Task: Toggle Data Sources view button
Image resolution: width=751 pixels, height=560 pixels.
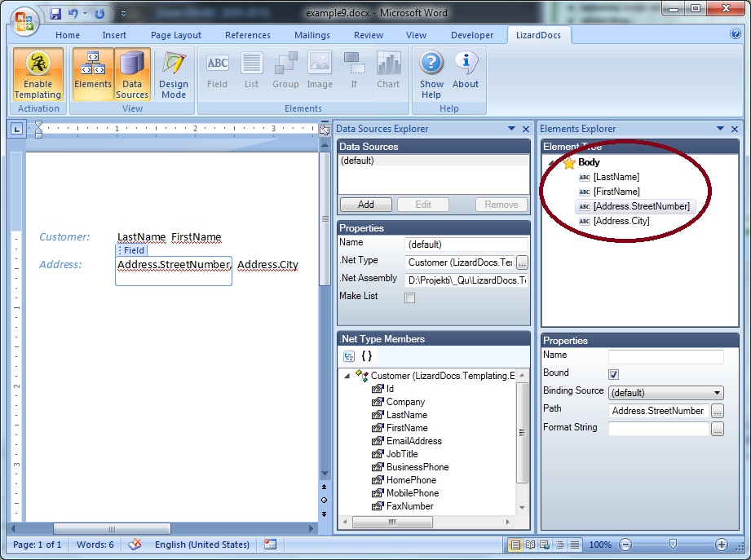Action: [132, 74]
